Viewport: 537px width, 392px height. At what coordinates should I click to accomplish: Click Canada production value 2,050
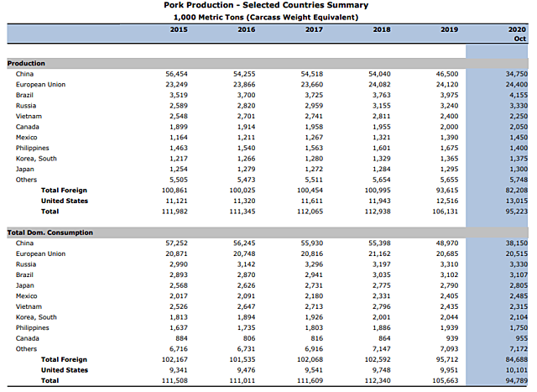tap(519, 127)
